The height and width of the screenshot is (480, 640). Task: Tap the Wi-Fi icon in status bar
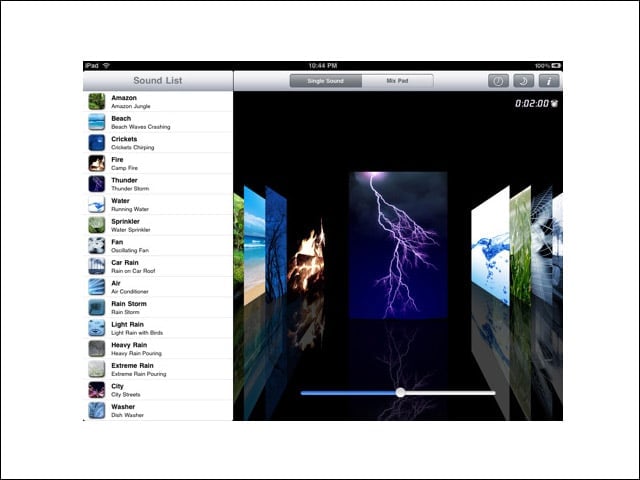tap(106, 65)
